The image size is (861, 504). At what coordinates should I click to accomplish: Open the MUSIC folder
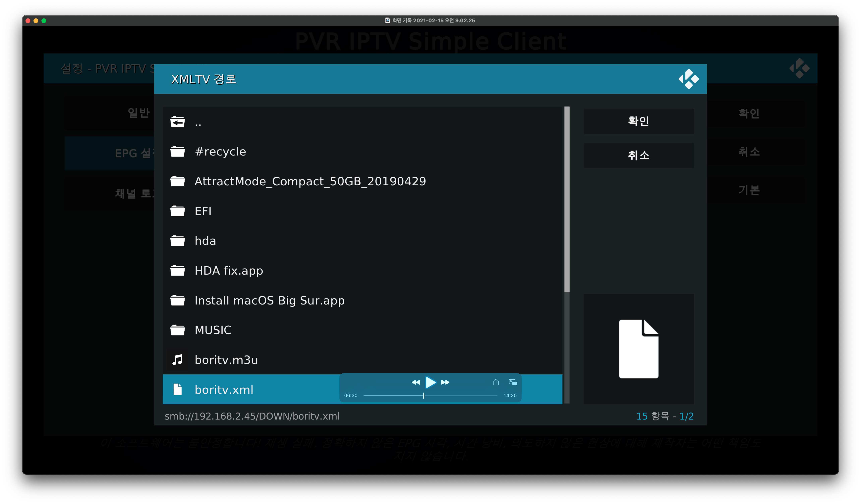pos(213,330)
